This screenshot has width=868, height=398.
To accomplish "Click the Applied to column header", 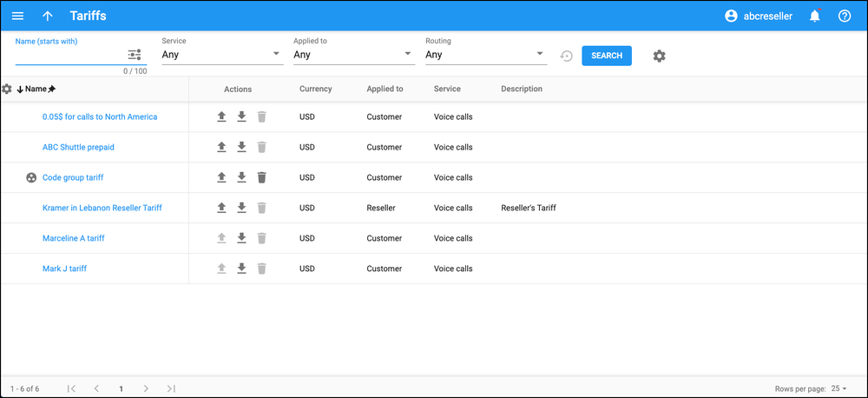I will point(385,89).
